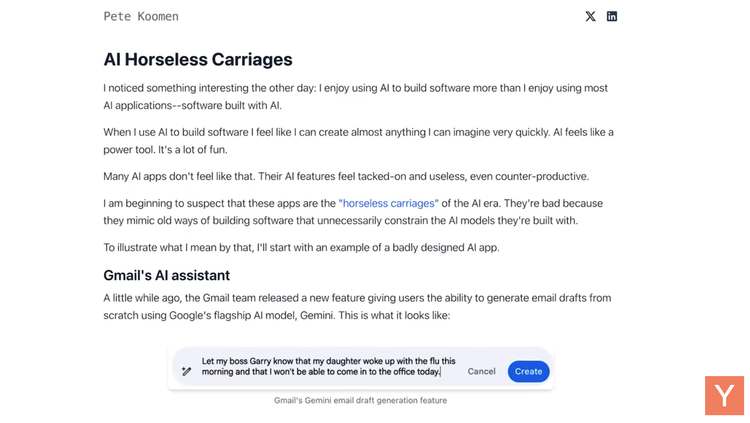Go to the Pete Koomen site home
The height and width of the screenshot is (423, 750).
click(x=141, y=16)
